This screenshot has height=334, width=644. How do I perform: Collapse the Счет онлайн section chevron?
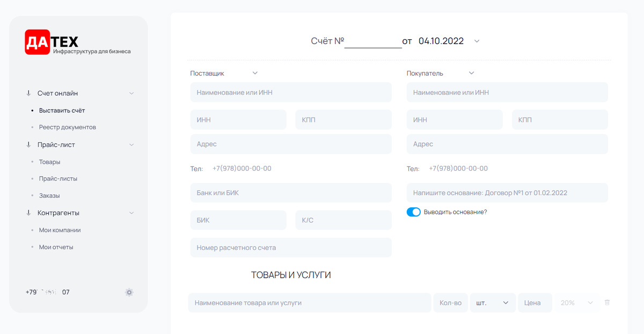point(131,93)
